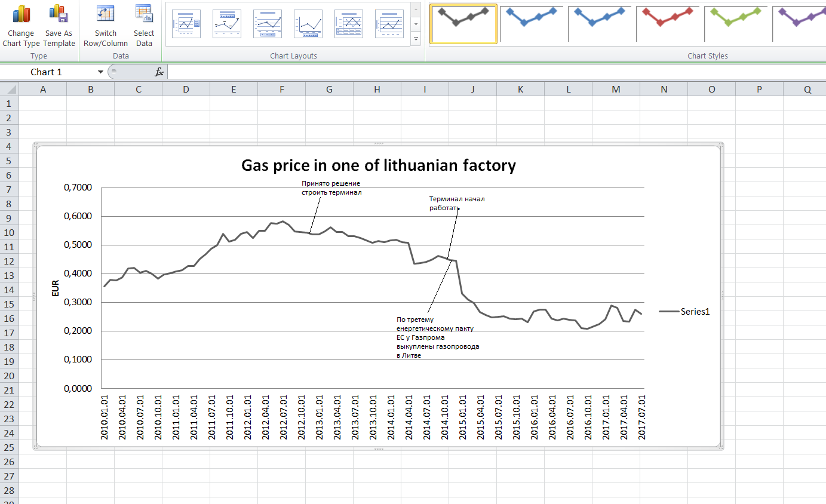Open the Name Box dropdown arrow

(x=100, y=72)
